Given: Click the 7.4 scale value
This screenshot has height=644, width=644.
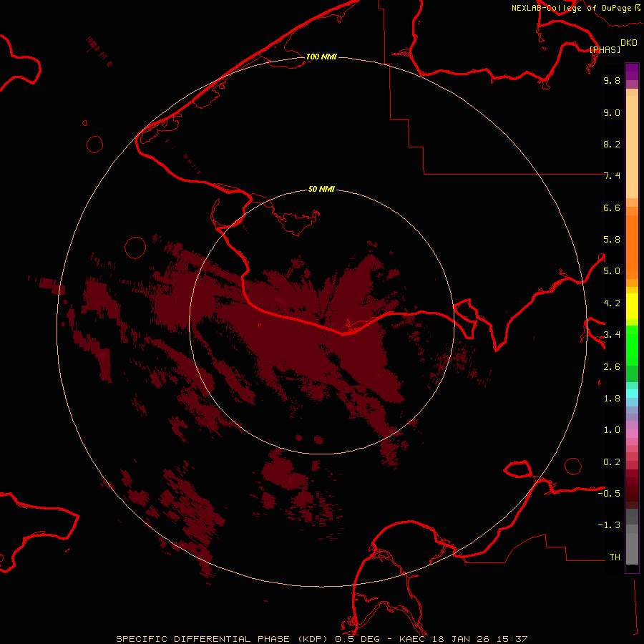Looking at the screenshot, I should [x=612, y=176].
